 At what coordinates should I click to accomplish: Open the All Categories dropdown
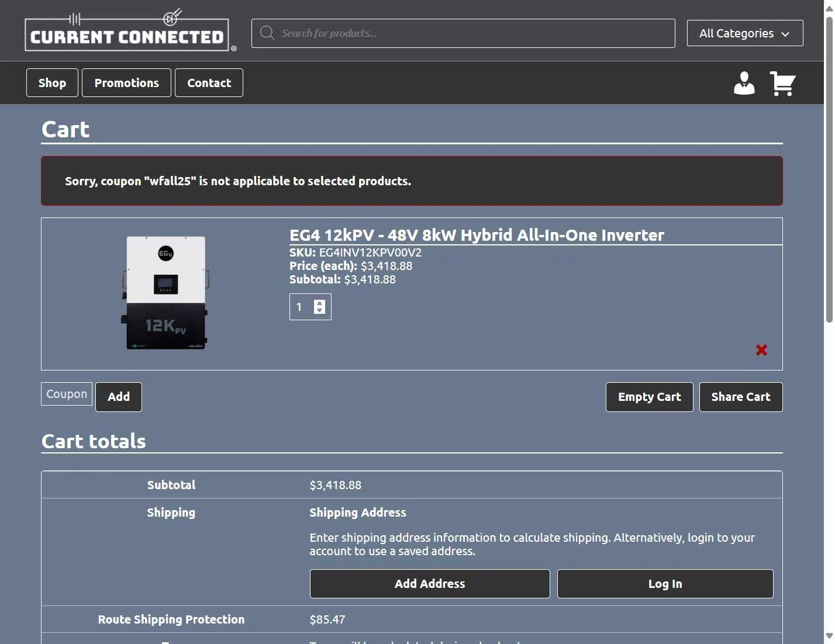coord(745,33)
